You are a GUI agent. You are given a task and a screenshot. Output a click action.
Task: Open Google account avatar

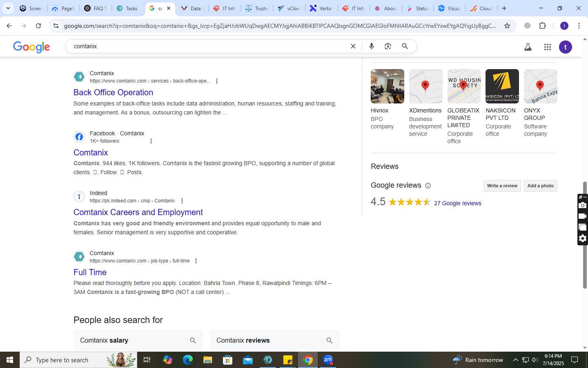(x=566, y=47)
